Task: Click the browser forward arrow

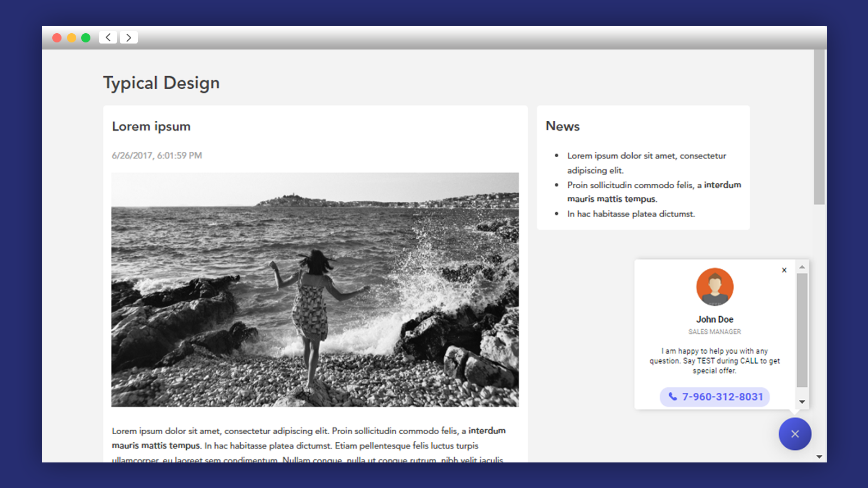Action: click(x=129, y=38)
